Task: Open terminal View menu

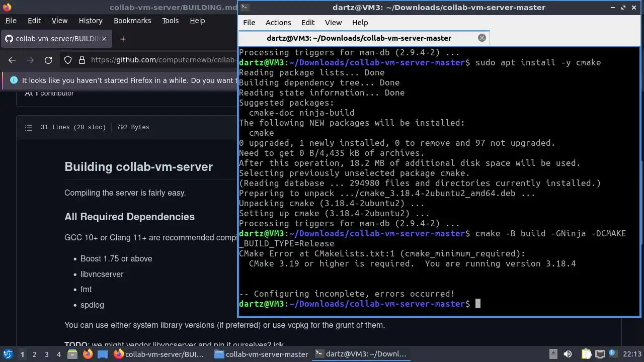Action: (333, 23)
